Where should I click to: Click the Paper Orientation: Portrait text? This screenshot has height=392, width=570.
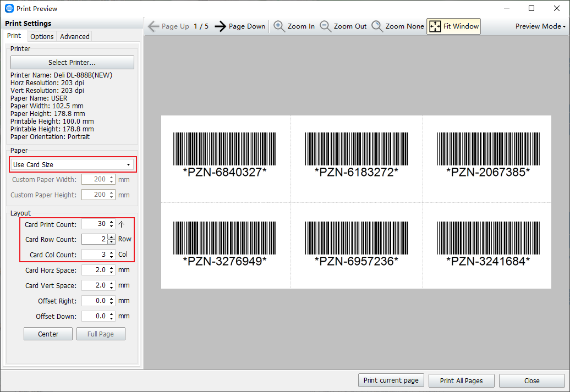coord(50,137)
